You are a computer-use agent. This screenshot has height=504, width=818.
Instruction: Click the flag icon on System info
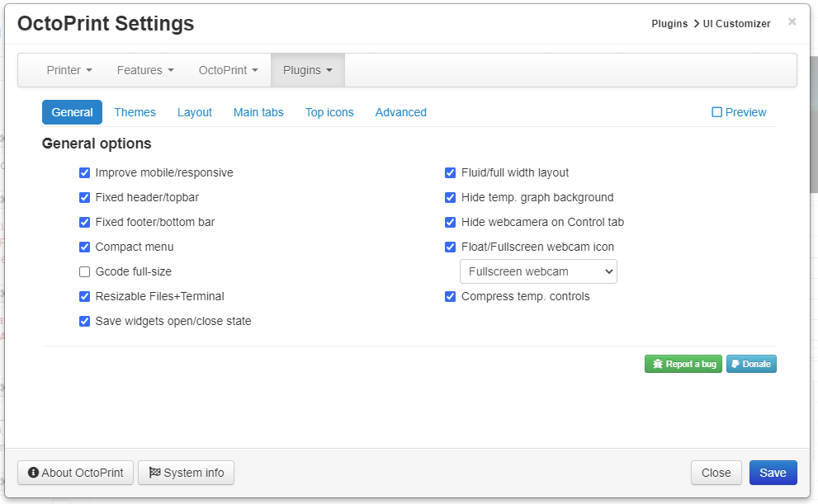click(155, 472)
